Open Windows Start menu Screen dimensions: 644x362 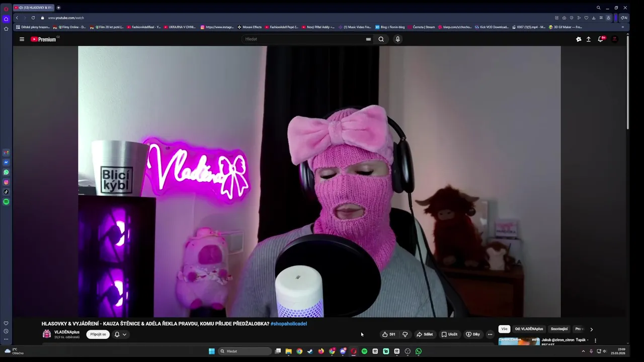211,351
